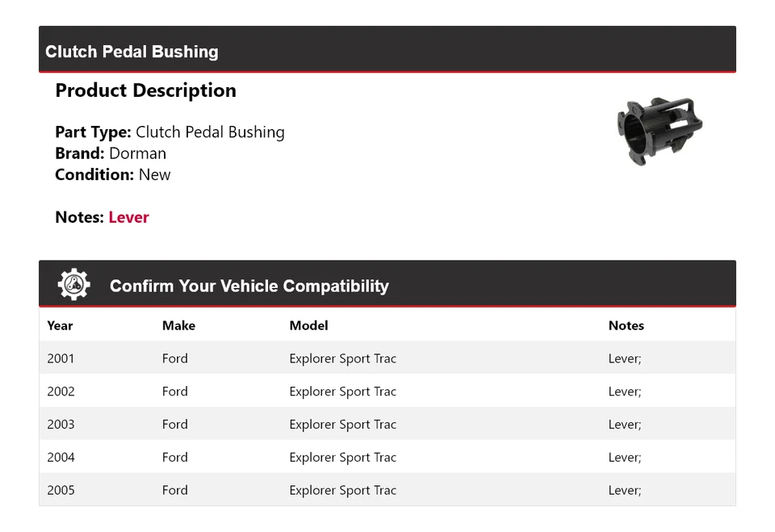Click Explorer Sport Trac in the 2001 row

(x=342, y=358)
